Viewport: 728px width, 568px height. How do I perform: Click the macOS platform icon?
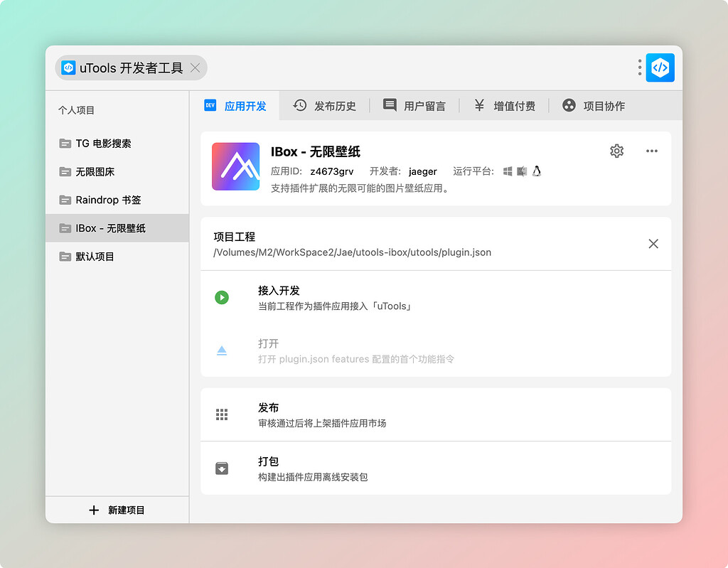coord(522,171)
